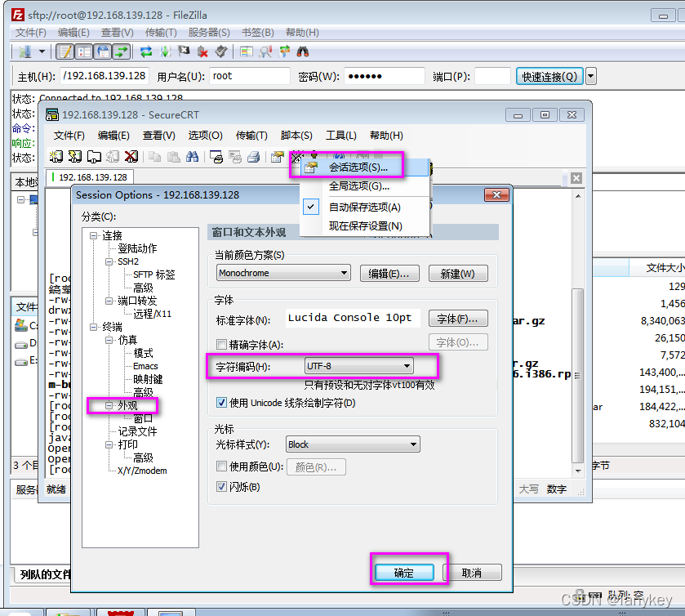
Task: Open SecureCRT 文件(F) menu
Action: [x=69, y=136]
